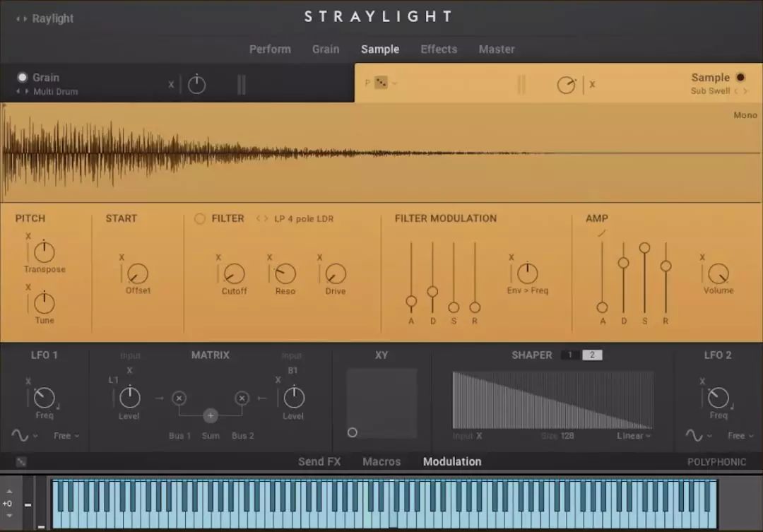The width and height of the screenshot is (763, 532).
Task: Click the Amp Decay slider handle
Action: pos(623,263)
